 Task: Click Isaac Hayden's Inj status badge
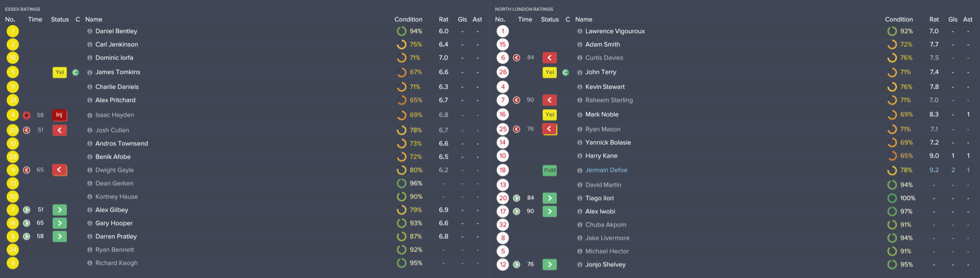click(59, 115)
